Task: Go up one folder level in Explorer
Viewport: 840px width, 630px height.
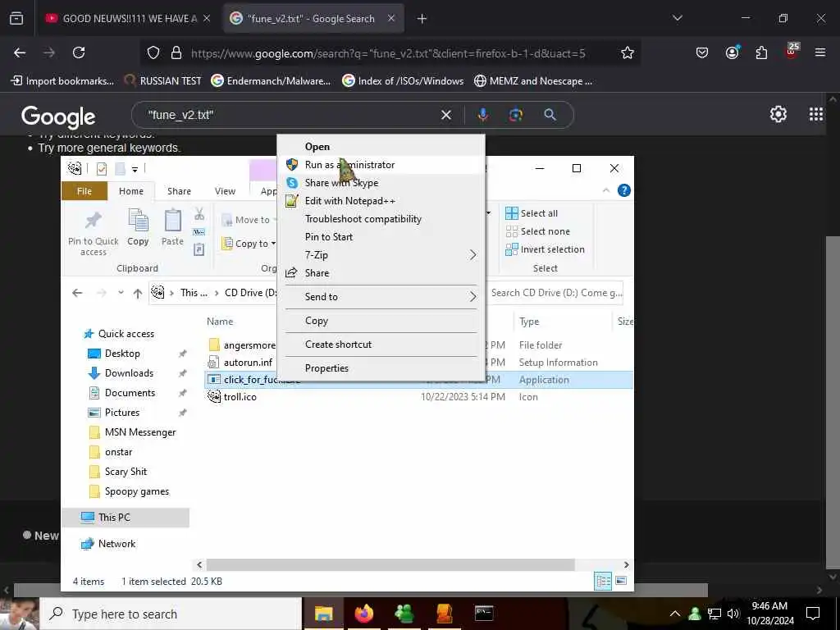Action: [x=138, y=293]
